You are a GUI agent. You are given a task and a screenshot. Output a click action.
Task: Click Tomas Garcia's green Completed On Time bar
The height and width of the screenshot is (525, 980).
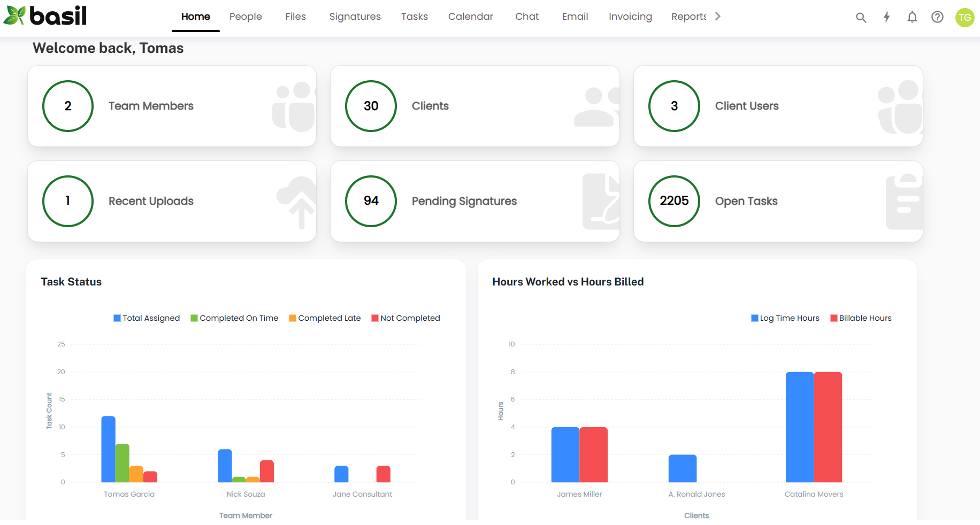point(122,463)
